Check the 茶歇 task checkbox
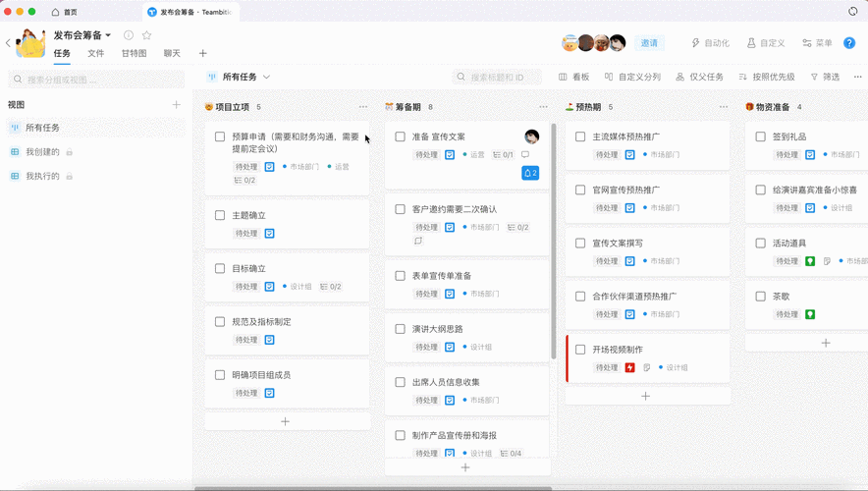 pyautogui.click(x=761, y=297)
